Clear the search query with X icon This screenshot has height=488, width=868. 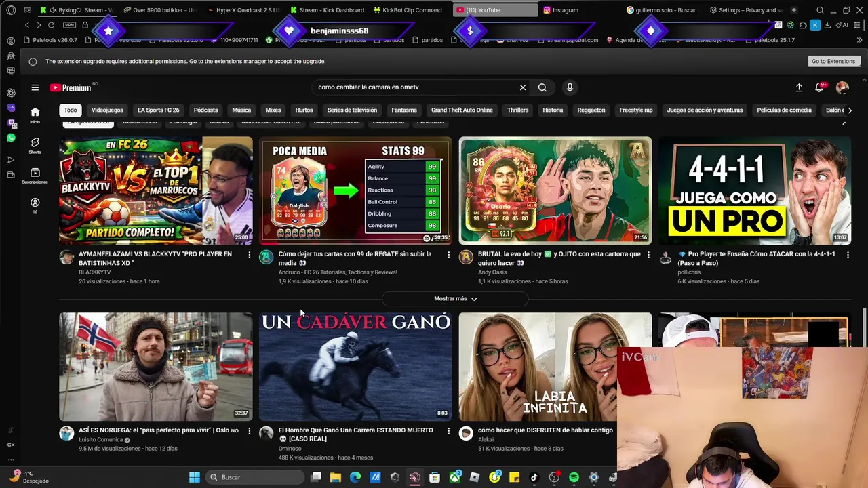click(523, 87)
